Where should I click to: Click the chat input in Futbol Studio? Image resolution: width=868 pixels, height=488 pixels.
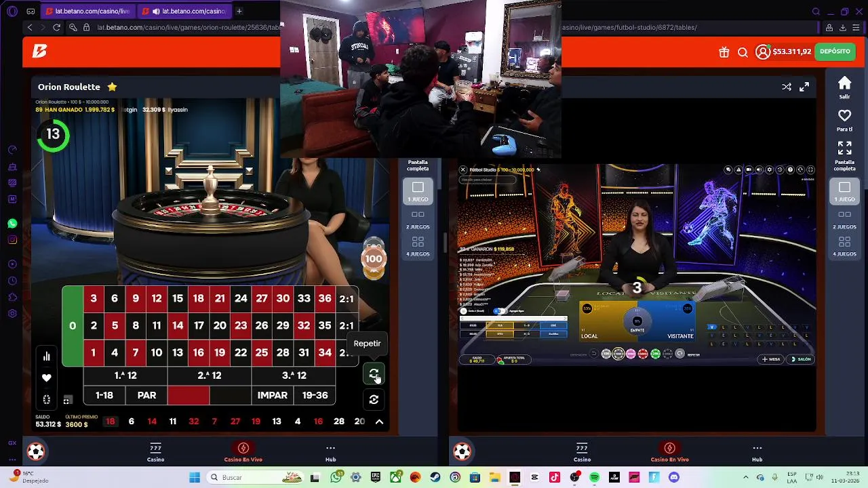pos(488,180)
